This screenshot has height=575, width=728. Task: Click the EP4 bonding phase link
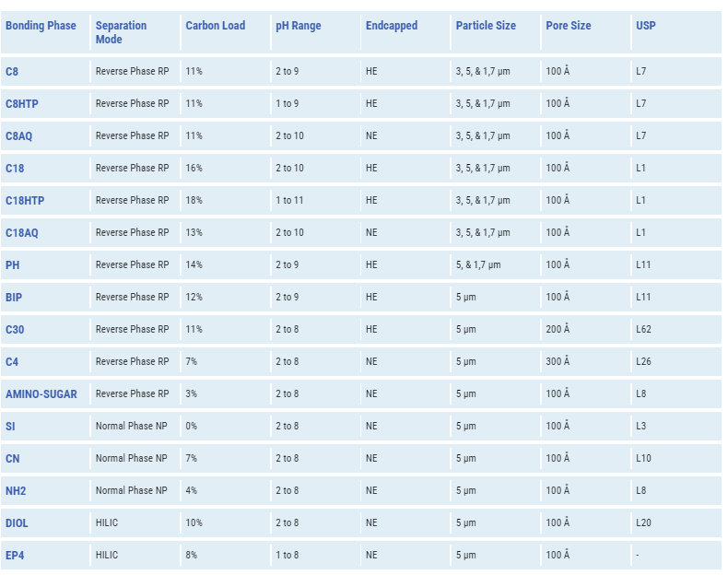click(x=15, y=556)
